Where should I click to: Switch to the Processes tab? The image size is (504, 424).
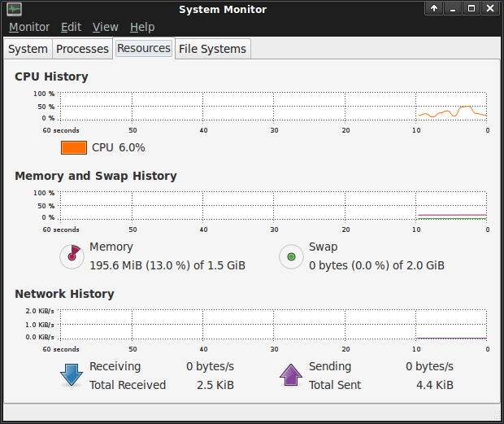(x=82, y=49)
